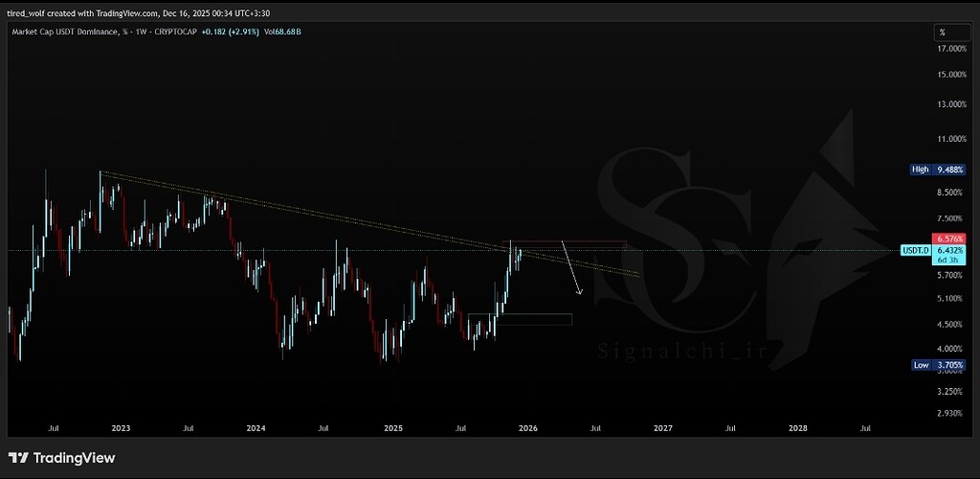This screenshot has height=479, width=980.
Task: Click the 2026 label on time axis
Action: [x=527, y=430]
